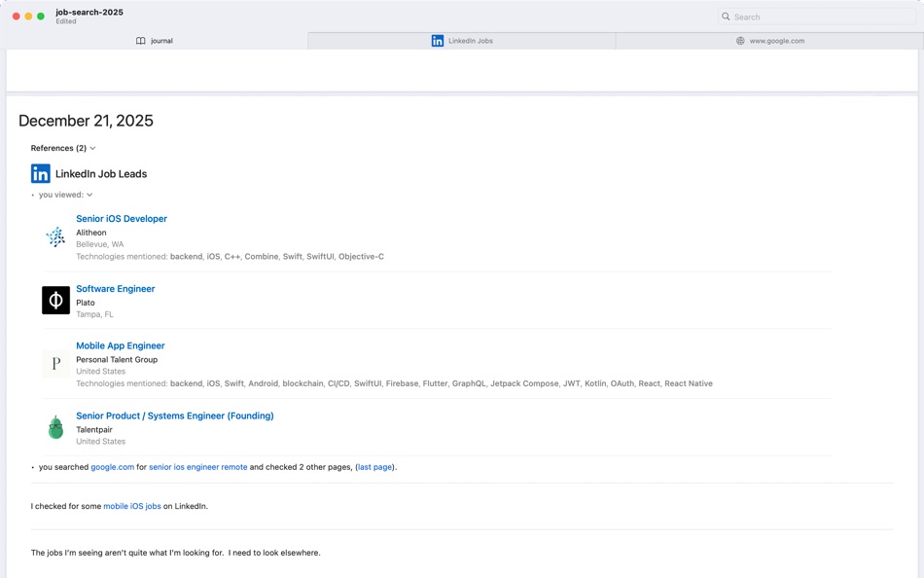The image size is (924, 578).
Task: Switch to the journal tab
Action: pos(154,41)
